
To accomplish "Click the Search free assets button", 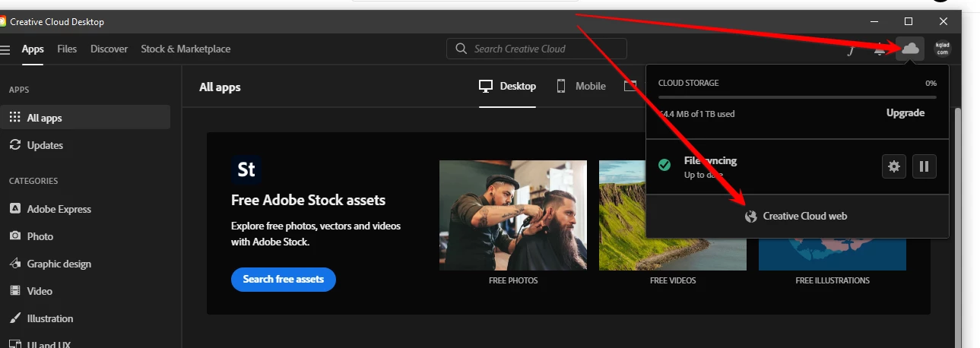I will click(284, 280).
